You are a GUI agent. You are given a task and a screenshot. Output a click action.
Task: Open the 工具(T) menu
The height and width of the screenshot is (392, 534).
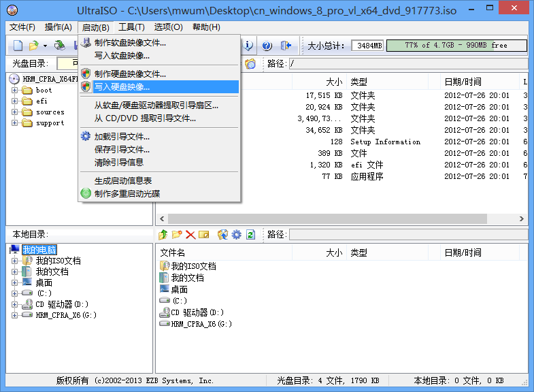131,27
